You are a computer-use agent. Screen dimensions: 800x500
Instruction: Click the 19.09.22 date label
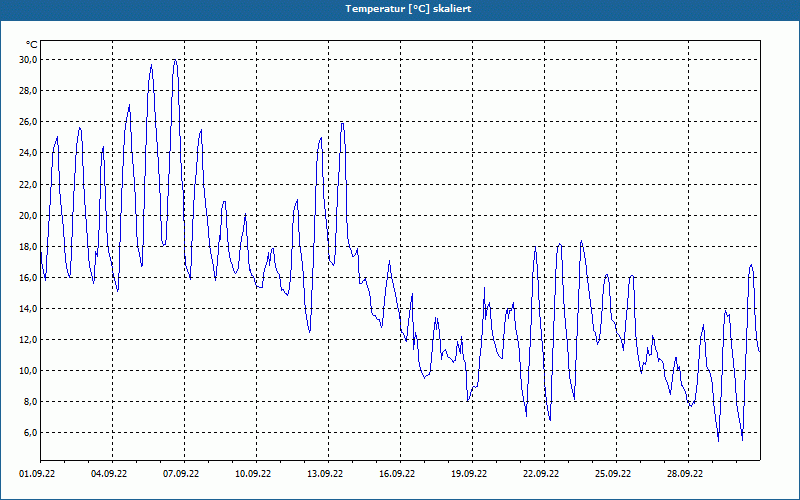click(469, 474)
